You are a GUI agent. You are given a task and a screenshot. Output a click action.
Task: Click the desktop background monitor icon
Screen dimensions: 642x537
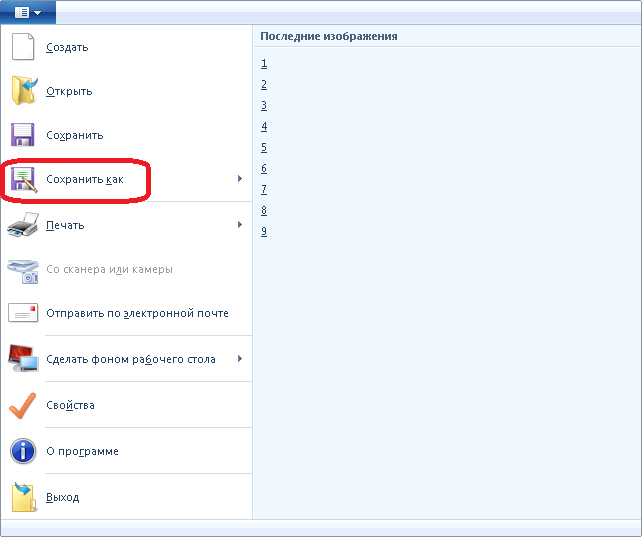point(23,359)
